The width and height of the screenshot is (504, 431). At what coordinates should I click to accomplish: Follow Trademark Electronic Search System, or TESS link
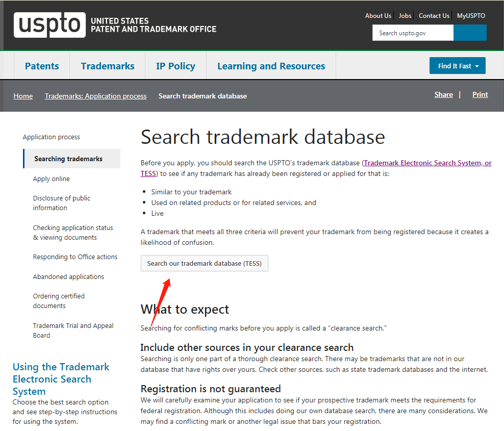[427, 163]
